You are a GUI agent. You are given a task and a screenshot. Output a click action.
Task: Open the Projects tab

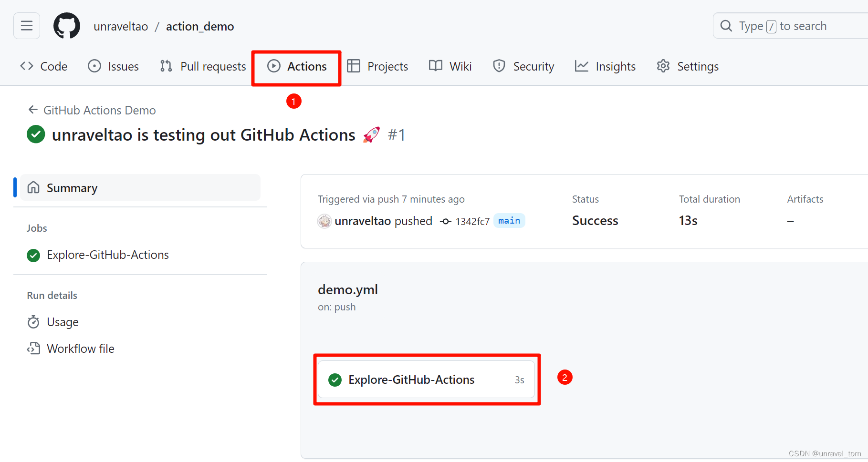[377, 66]
